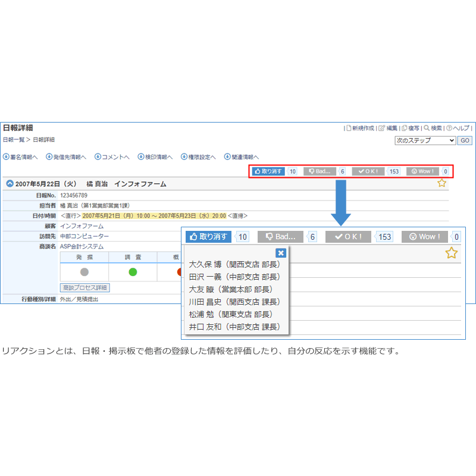This screenshot has width=476, height=476.
Task: Close the reactor name list popup
Action: pyautogui.click(x=281, y=253)
